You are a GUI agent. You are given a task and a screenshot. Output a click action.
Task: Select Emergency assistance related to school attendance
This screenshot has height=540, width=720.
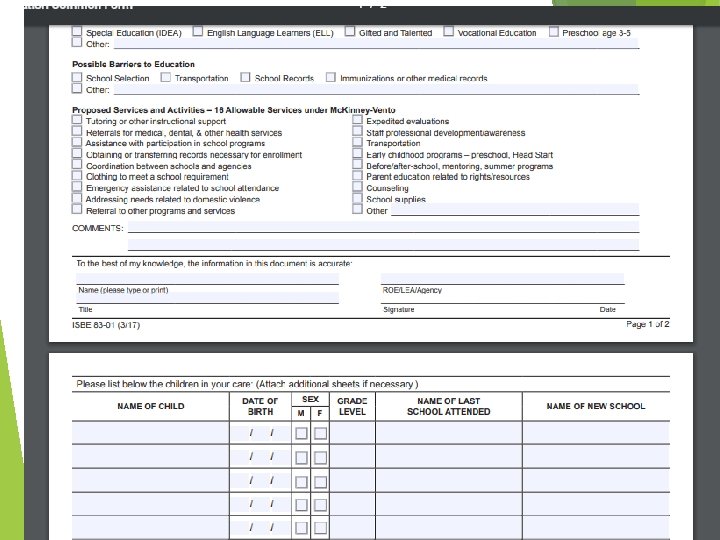(77, 186)
